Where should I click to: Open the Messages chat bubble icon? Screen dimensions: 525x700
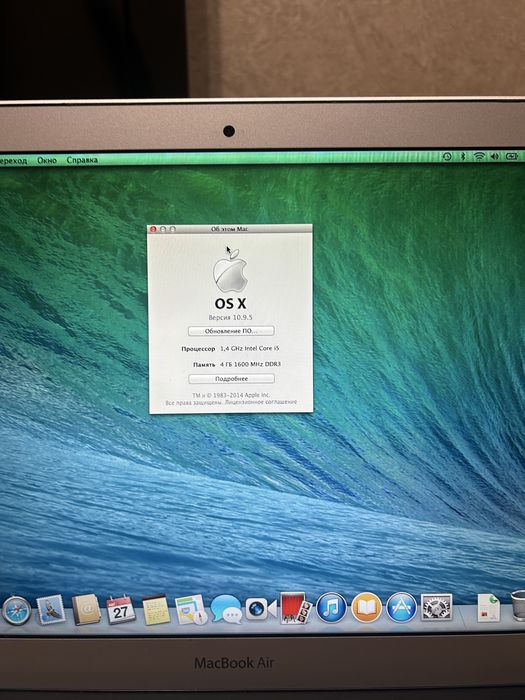click(226, 609)
